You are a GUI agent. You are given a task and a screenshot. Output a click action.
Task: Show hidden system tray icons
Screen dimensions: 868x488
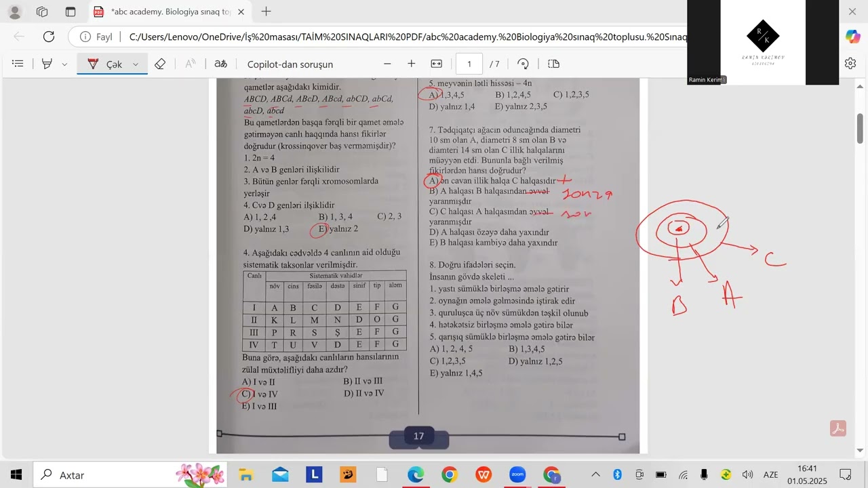tap(595, 474)
